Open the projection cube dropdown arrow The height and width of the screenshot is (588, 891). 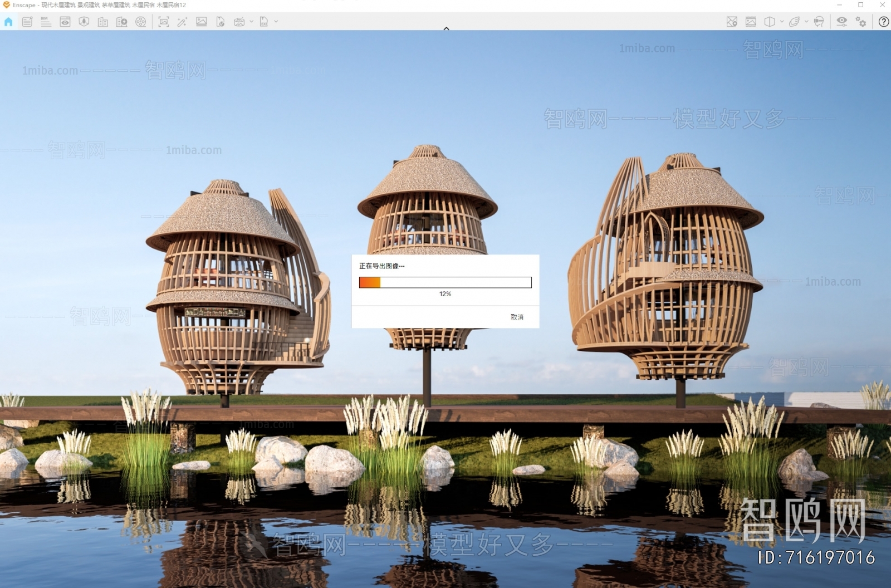782,22
